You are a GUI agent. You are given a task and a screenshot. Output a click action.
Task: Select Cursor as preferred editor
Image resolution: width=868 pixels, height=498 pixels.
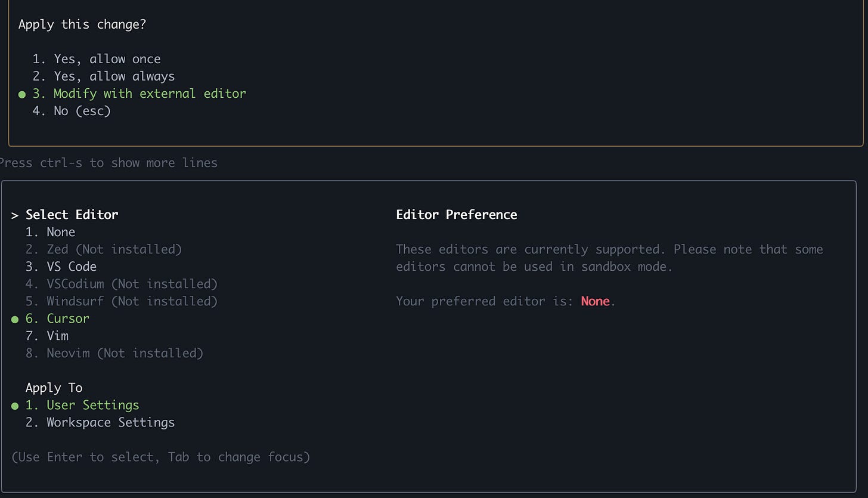pos(67,318)
